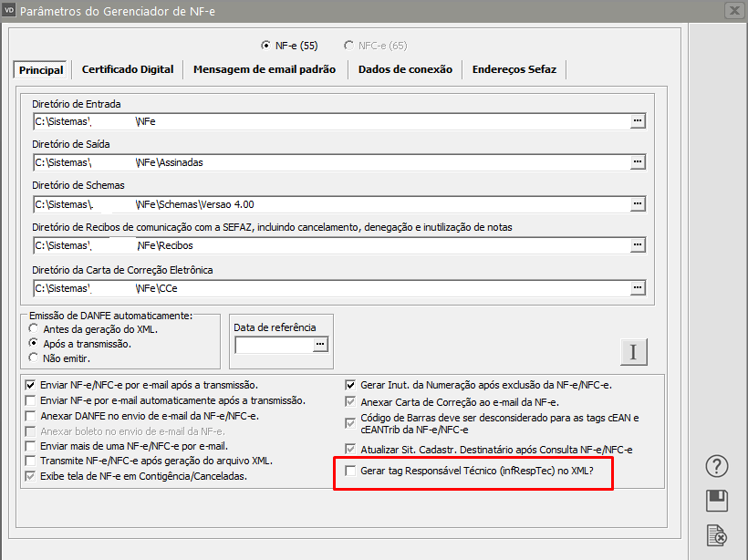Click the 'I' button near date reference
The width and height of the screenshot is (748, 560).
click(634, 351)
